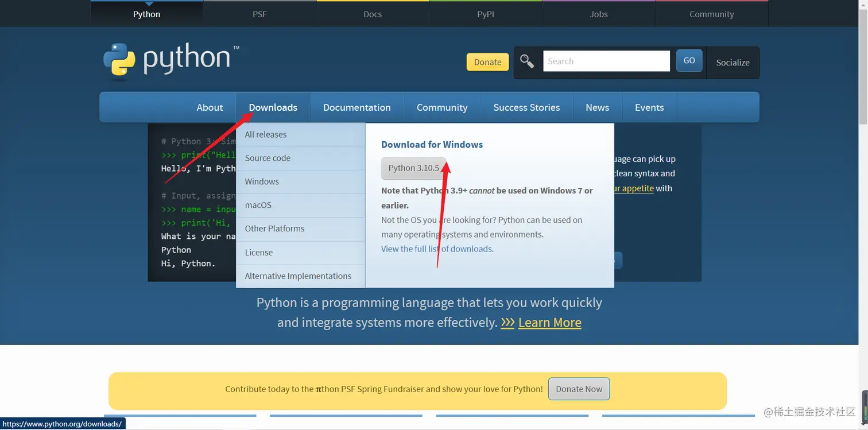
Task: Click the Donate Now button
Action: pyautogui.click(x=579, y=389)
